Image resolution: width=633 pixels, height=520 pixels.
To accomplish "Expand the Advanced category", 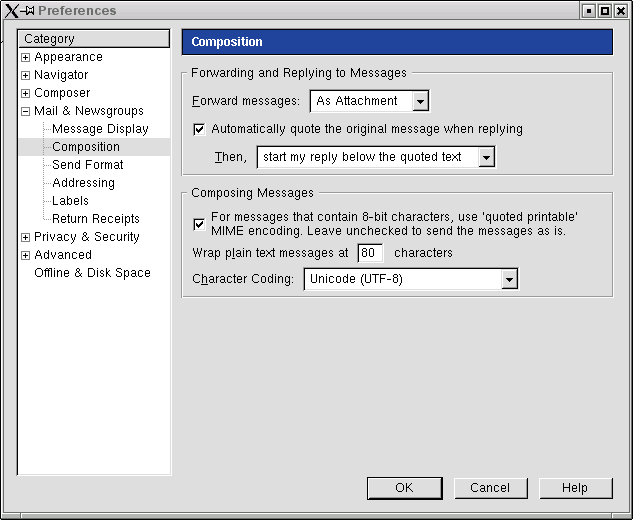I will pyautogui.click(x=25, y=255).
